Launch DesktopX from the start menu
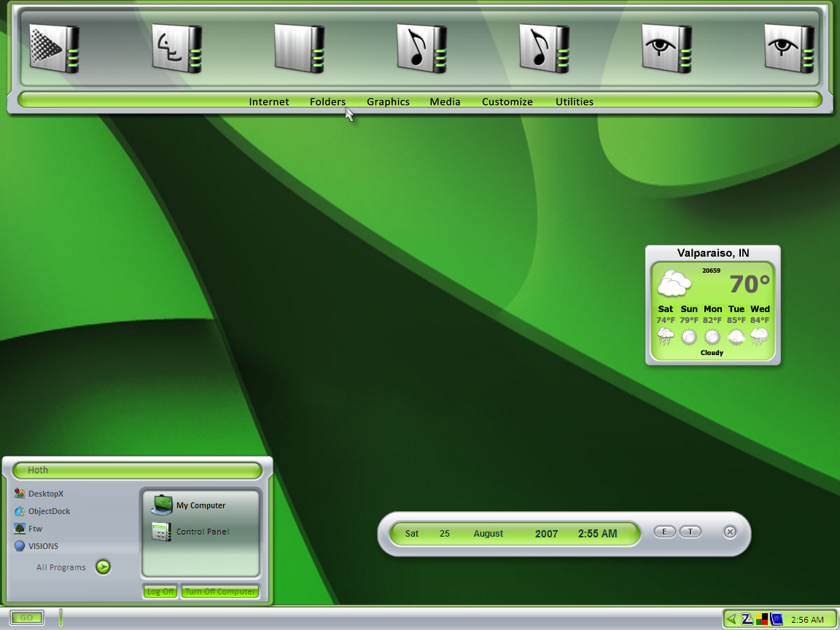This screenshot has height=630, width=840. (x=39, y=494)
